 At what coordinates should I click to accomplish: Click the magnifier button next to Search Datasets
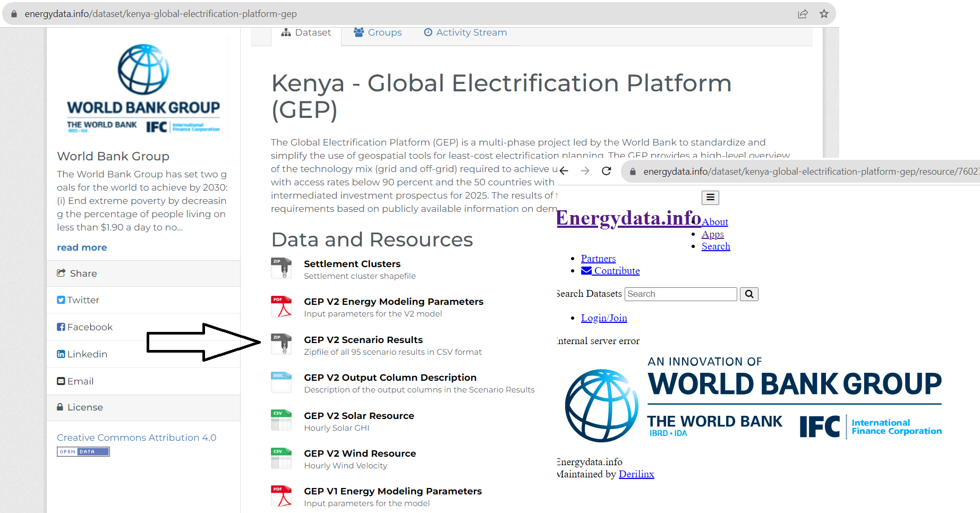[x=749, y=294]
